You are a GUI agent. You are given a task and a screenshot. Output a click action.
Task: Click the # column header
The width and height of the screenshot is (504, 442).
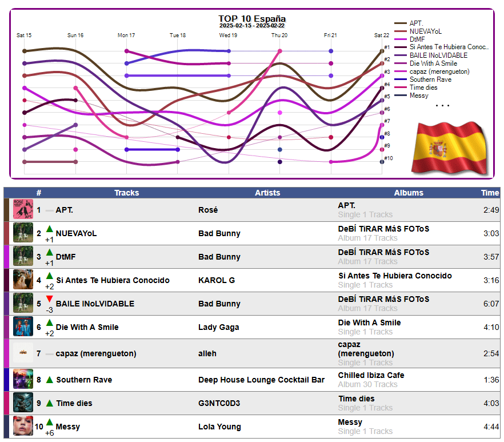tap(39, 193)
